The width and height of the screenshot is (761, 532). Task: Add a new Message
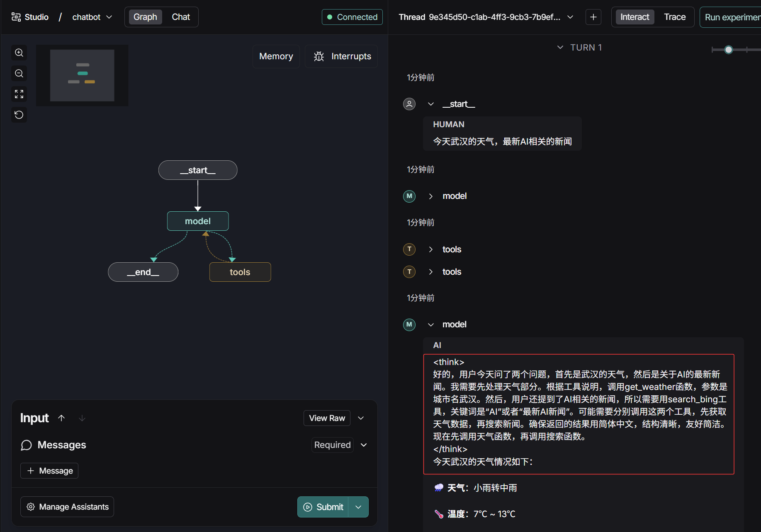pos(49,471)
